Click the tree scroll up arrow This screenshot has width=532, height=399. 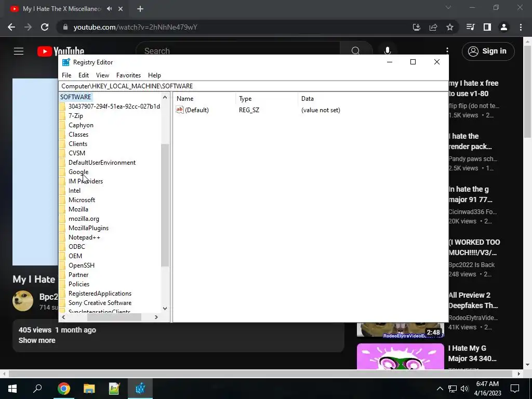[165, 97]
